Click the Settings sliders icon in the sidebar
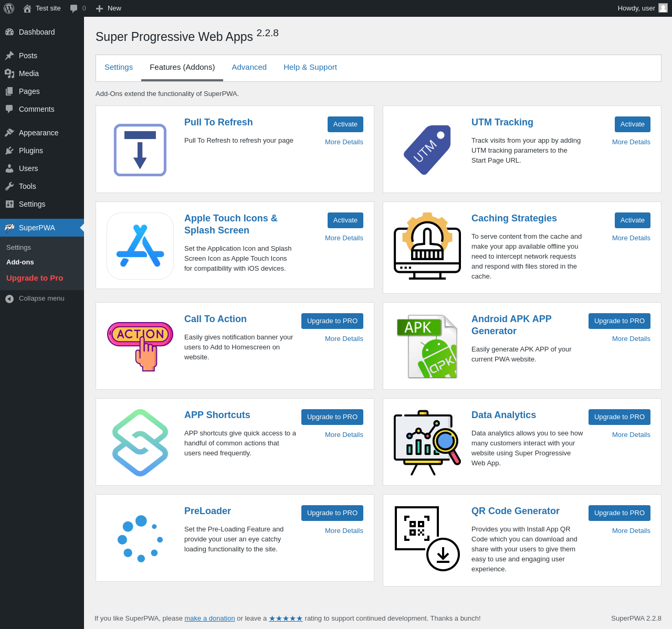The image size is (672, 629). point(9,204)
